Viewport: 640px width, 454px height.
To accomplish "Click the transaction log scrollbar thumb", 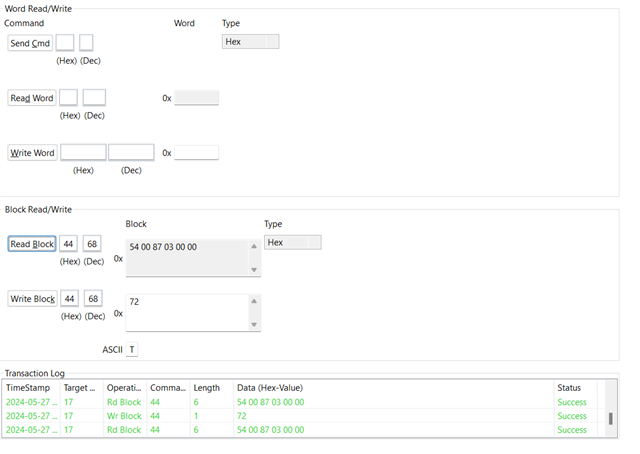I will click(x=611, y=418).
